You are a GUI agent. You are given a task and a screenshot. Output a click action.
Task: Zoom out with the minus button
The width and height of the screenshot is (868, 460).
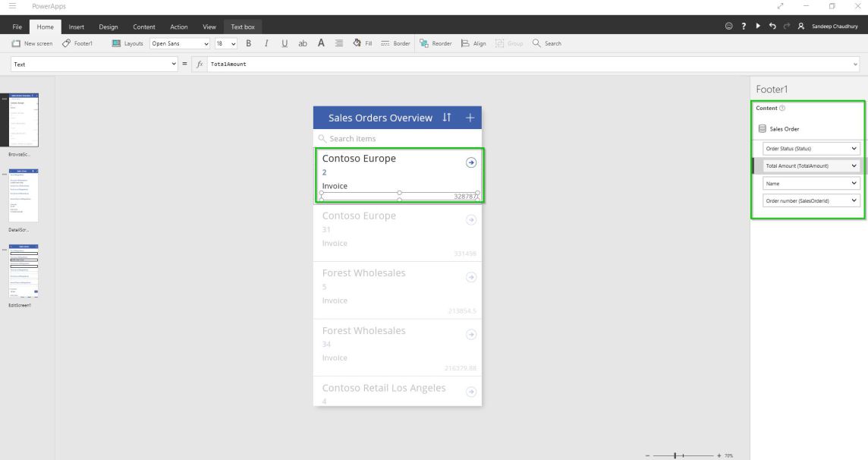(x=647, y=455)
